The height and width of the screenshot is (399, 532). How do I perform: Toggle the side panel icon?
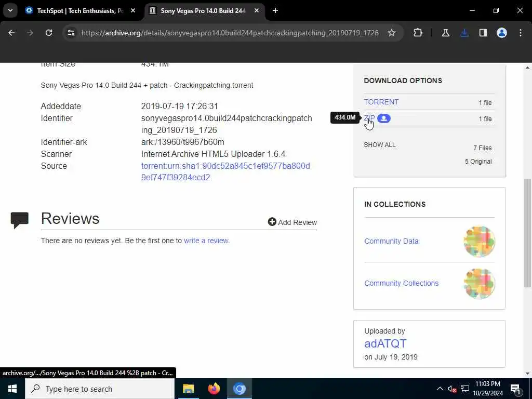483,33
